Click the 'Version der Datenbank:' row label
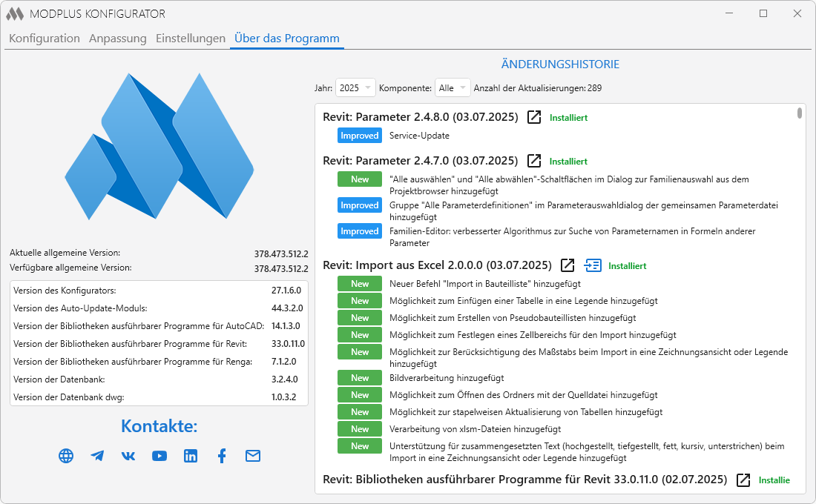816x504 pixels. pos(59,379)
